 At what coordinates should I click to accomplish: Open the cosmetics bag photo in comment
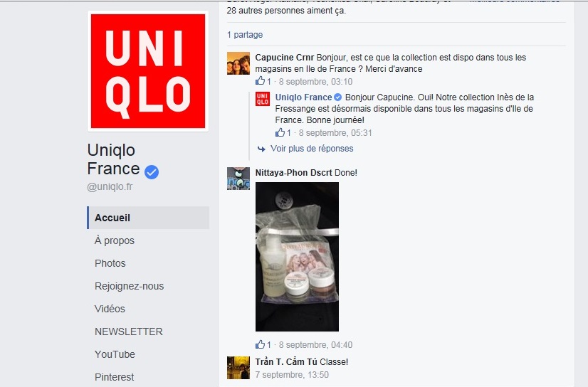point(297,257)
